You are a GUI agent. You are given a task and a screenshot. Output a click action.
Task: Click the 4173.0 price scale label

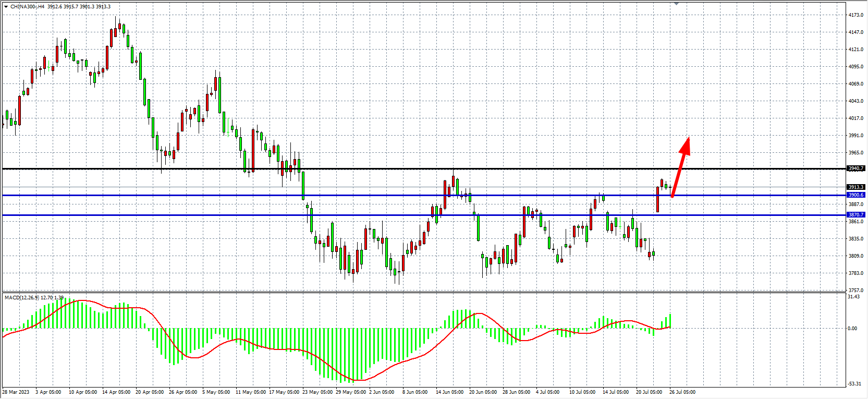[x=855, y=15]
